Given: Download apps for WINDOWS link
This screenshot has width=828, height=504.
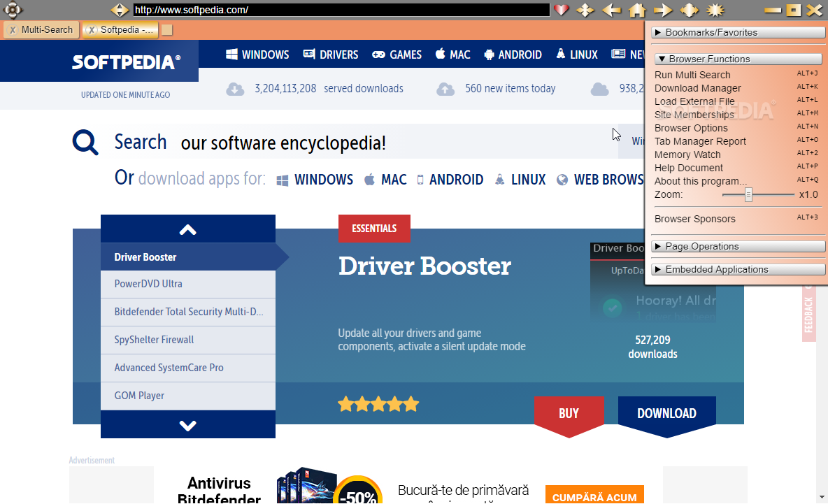Looking at the screenshot, I should point(315,180).
